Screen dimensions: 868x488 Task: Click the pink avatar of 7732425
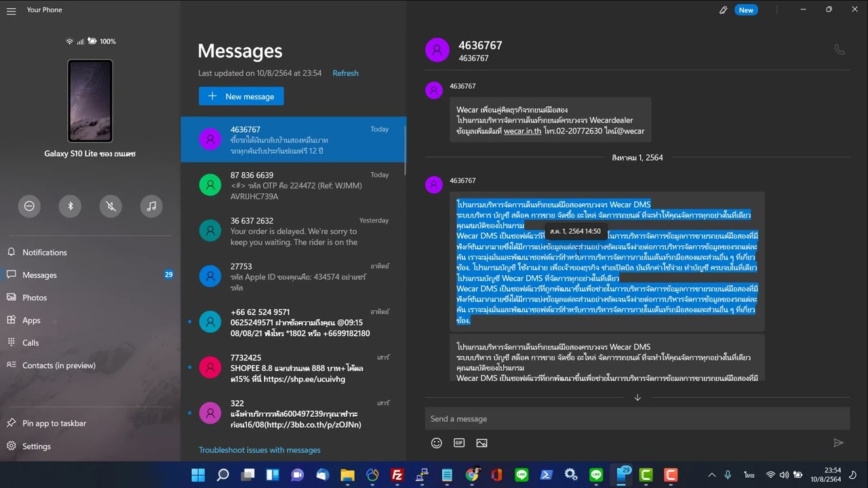click(210, 367)
